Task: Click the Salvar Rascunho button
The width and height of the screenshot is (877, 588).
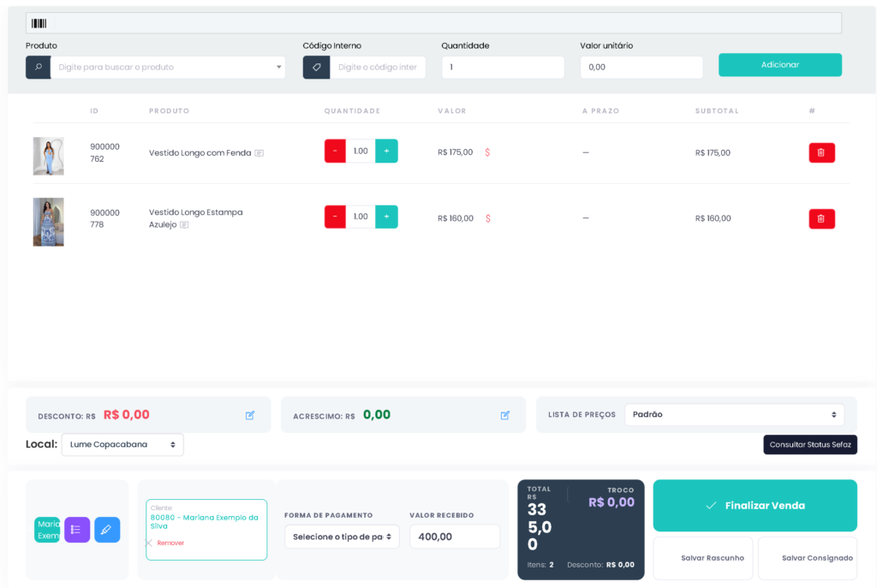Action: pos(703,558)
